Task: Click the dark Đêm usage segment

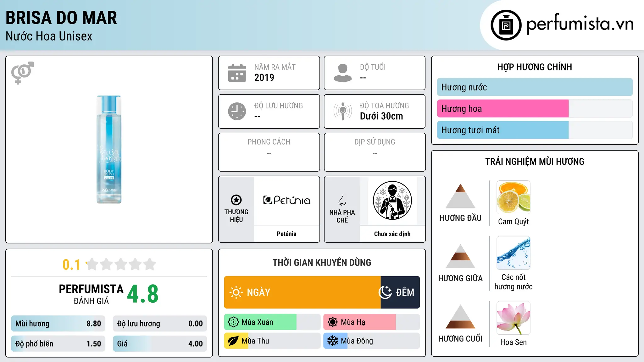Action: tap(400, 292)
